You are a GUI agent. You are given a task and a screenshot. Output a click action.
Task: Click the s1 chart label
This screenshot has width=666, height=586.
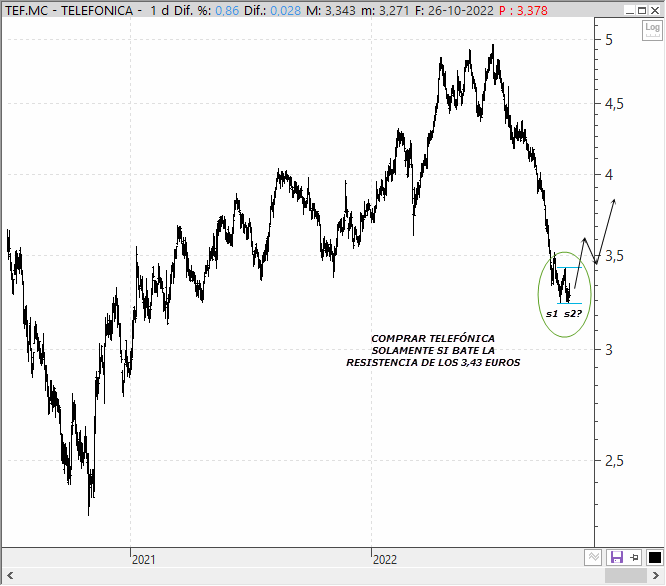click(x=552, y=314)
